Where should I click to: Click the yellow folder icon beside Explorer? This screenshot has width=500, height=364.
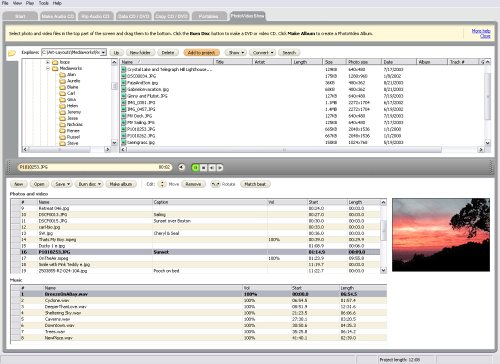point(12,53)
